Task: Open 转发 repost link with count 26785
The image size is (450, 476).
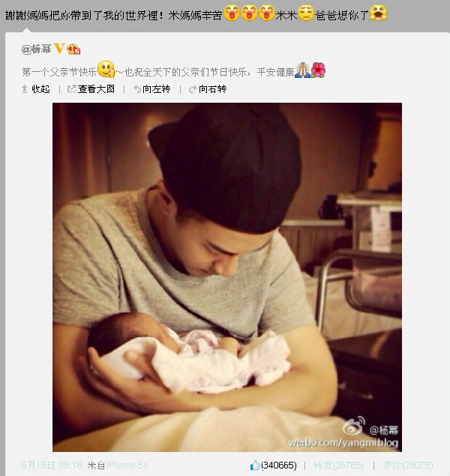Action: [x=338, y=465]
